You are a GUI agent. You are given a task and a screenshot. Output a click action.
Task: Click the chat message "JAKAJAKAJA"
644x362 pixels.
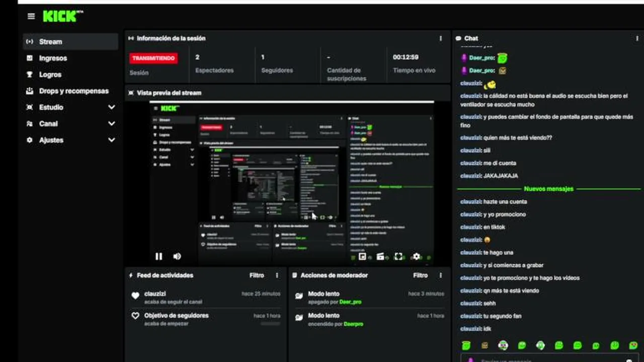pos(501,176)
